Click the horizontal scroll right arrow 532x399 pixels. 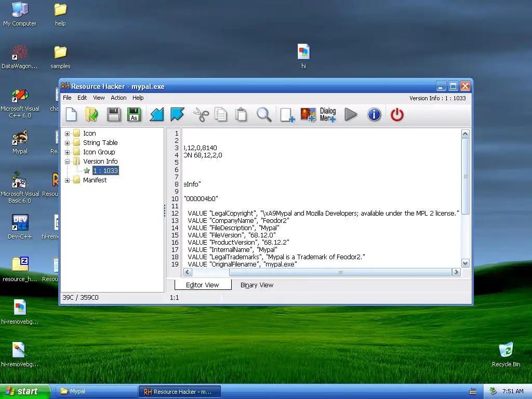(x=456, y=272)
